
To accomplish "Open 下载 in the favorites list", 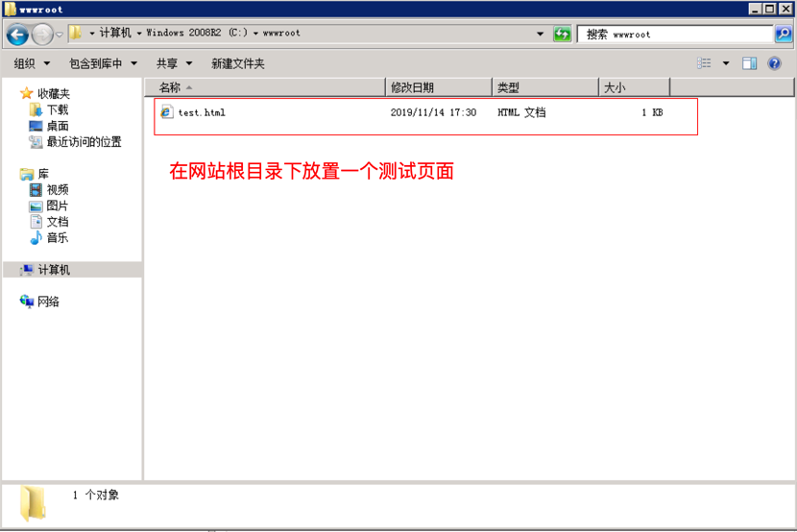I will (58, 109).
